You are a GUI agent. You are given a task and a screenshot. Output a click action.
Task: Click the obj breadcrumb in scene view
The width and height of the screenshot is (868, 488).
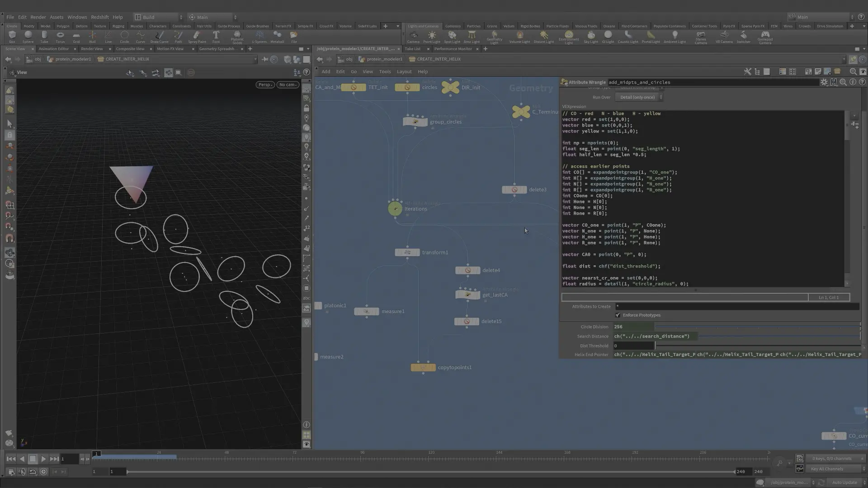[x=34, y=59]
